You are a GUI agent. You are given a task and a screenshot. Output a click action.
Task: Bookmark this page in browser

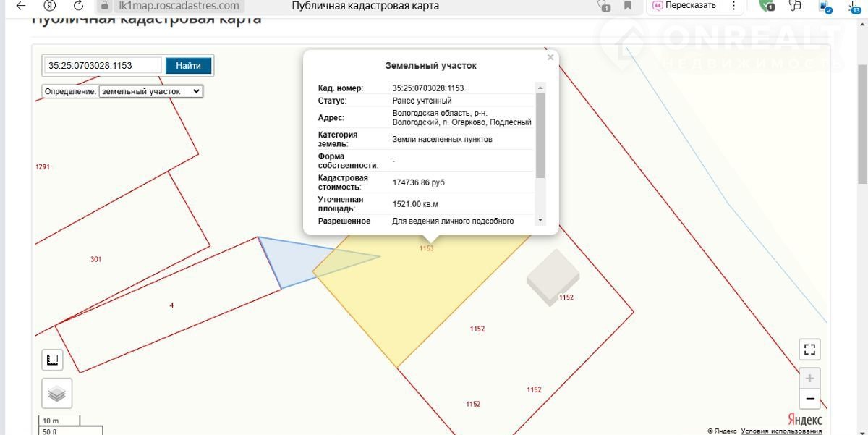tap(628, 6)
